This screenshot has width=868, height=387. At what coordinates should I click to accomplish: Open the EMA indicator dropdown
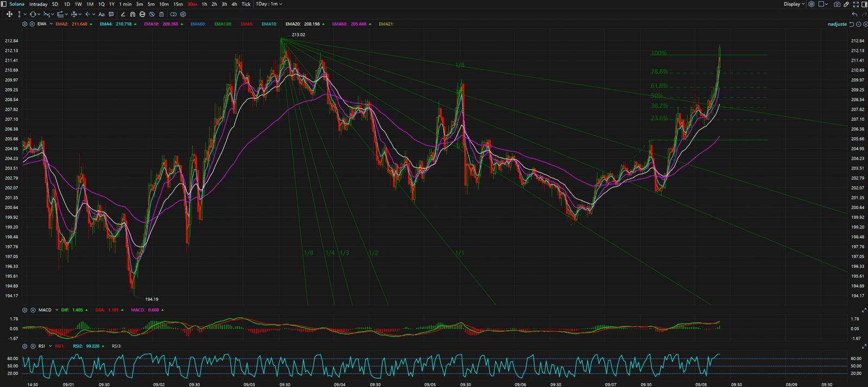click(51, 24)
